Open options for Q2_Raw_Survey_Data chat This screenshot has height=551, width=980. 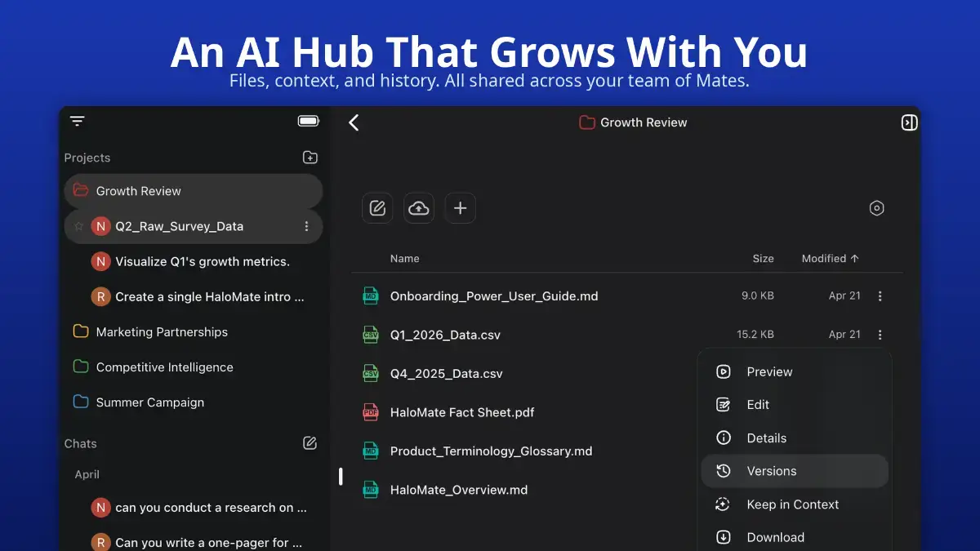306,226
